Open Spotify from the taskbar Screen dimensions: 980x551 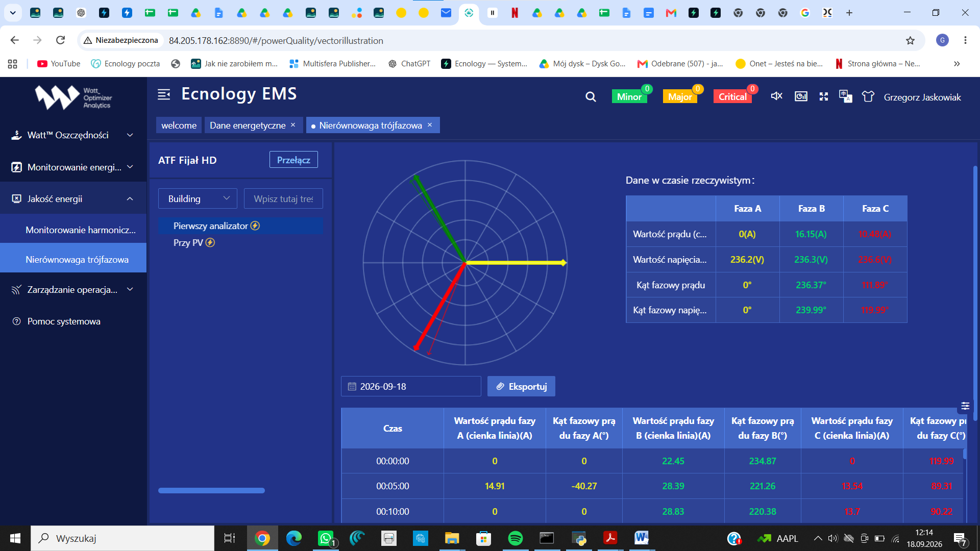[515, 538]
